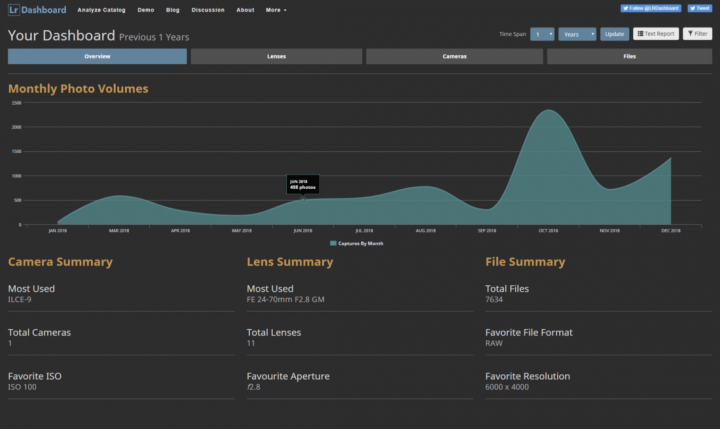The image size is (720, 429).
Task: Open the Text Report view
Action: (656, 34)
